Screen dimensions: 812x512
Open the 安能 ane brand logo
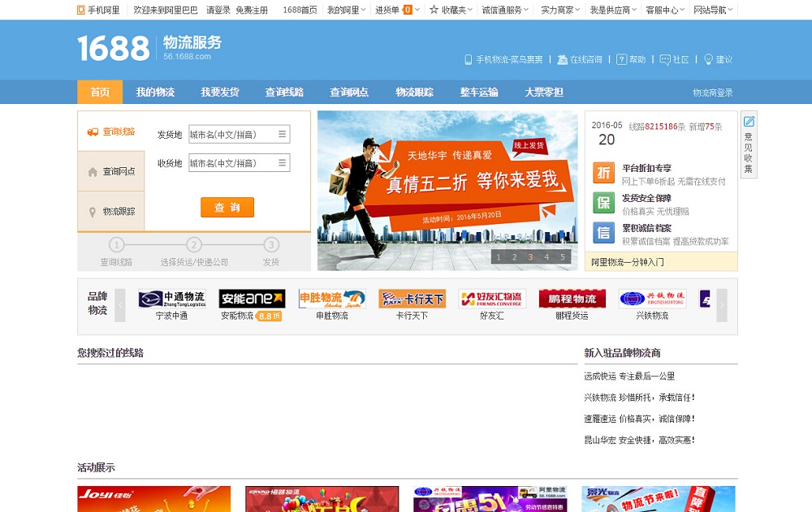(253, 299)
